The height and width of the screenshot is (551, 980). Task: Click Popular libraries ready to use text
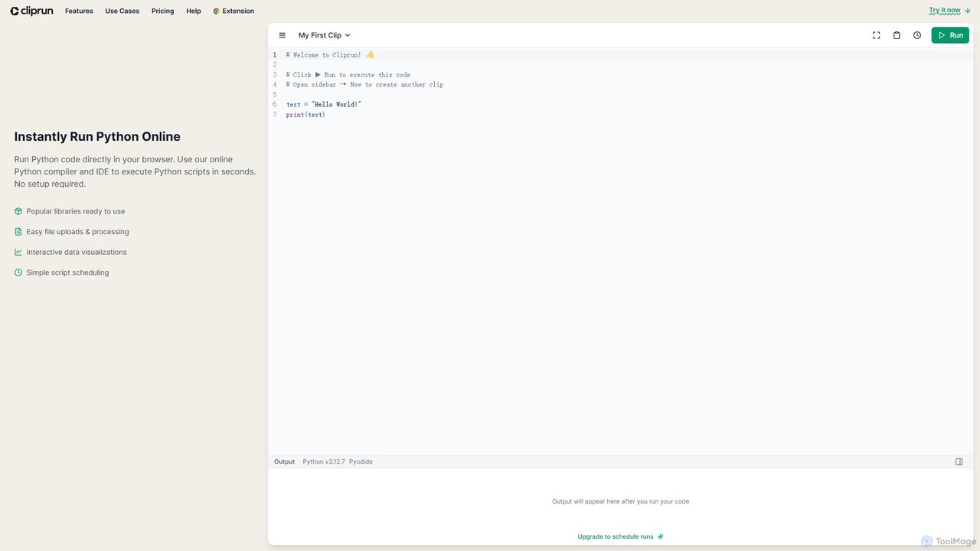pos(76,211)
